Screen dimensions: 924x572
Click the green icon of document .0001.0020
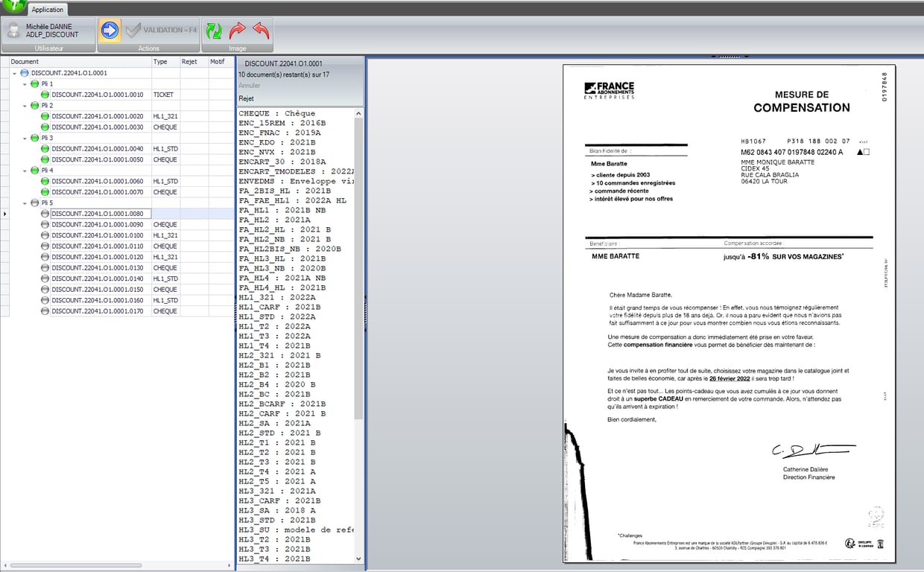[x=45, y=116]
